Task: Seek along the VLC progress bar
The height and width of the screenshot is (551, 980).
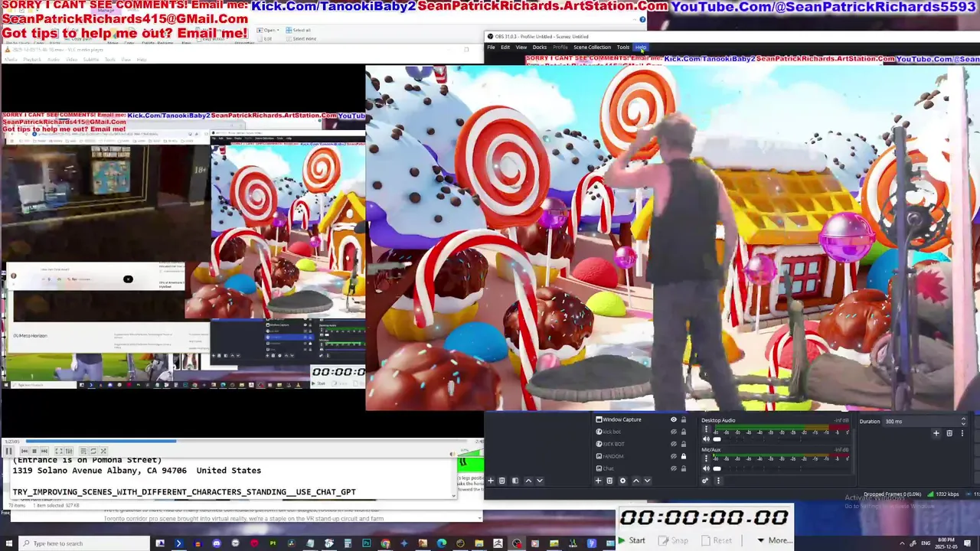Action: coord(245,441)
